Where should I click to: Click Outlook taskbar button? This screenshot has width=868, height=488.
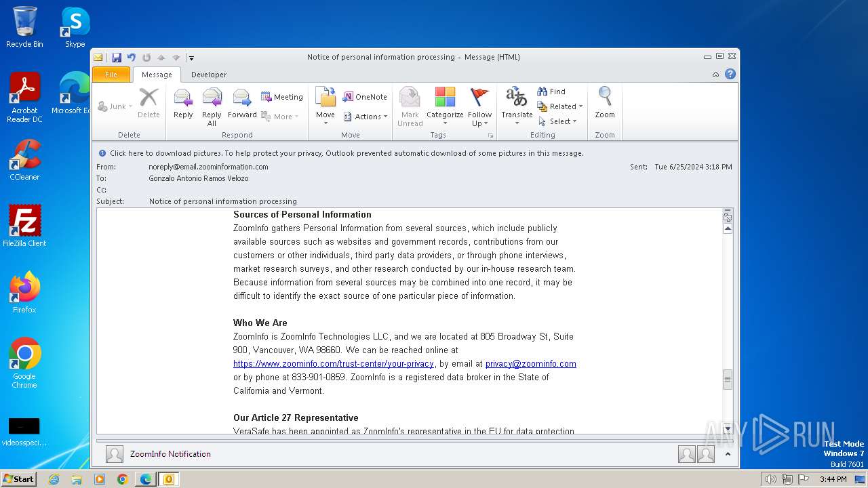click(x=168, y=479)
